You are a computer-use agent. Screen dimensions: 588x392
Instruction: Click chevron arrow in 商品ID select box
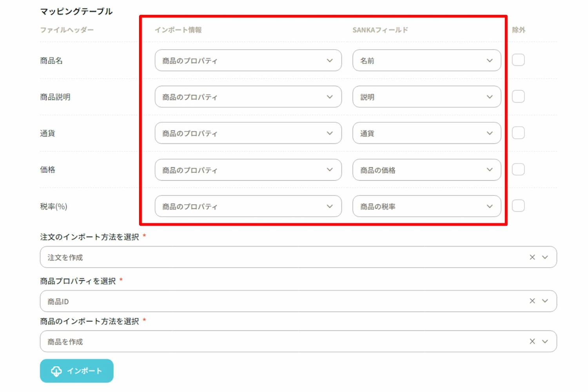[x=545, y=301]
